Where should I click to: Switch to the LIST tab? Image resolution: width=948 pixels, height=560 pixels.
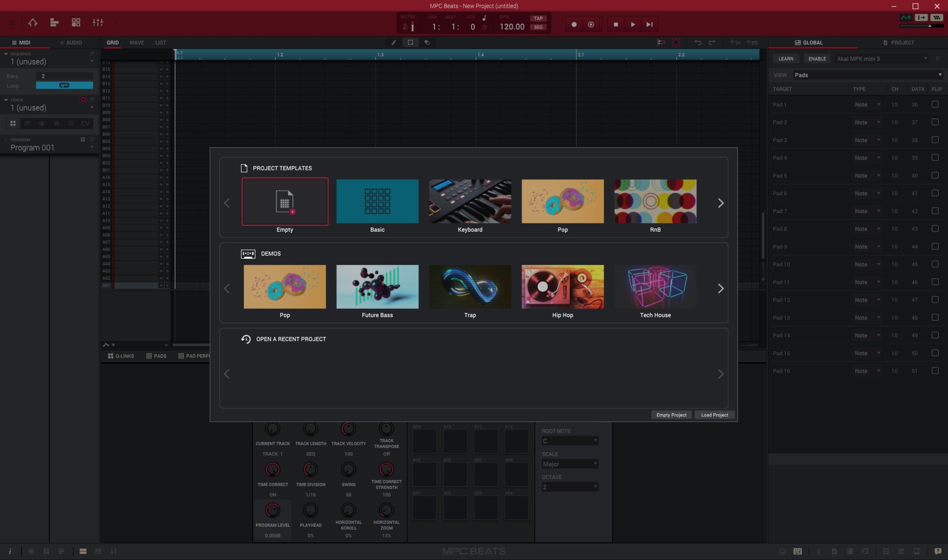(x=160, y=43)
